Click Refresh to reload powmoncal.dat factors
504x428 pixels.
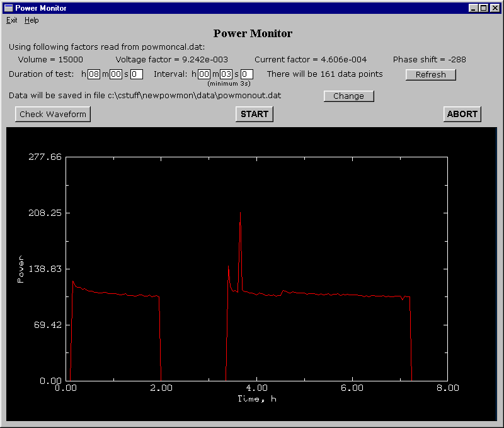[x=430, y=74]
